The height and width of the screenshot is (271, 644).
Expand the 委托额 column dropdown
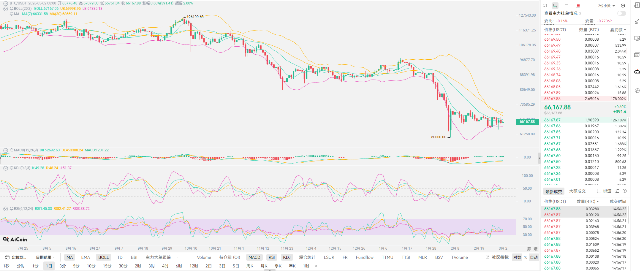pyautogui.click(x=618, y=30)
